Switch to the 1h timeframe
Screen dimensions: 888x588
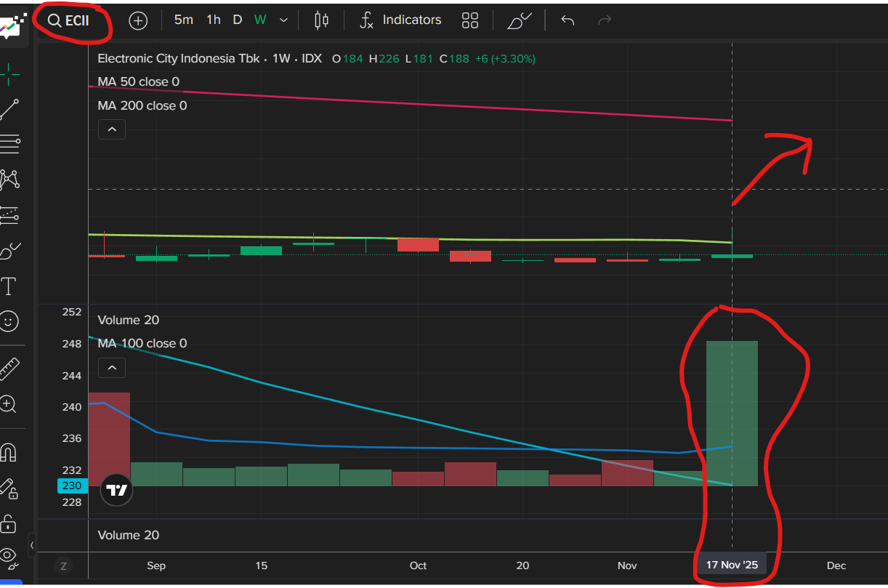coord(214,20)
